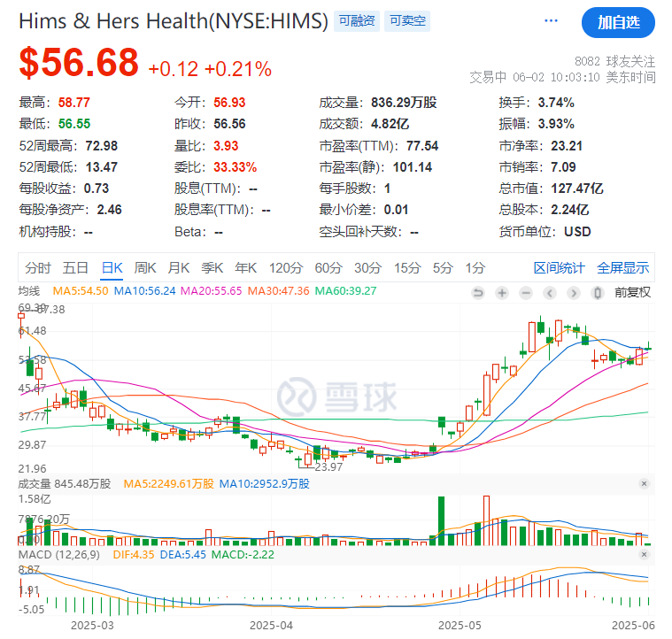
Task: Switch to 15分 interval tab
Action: 407,268
